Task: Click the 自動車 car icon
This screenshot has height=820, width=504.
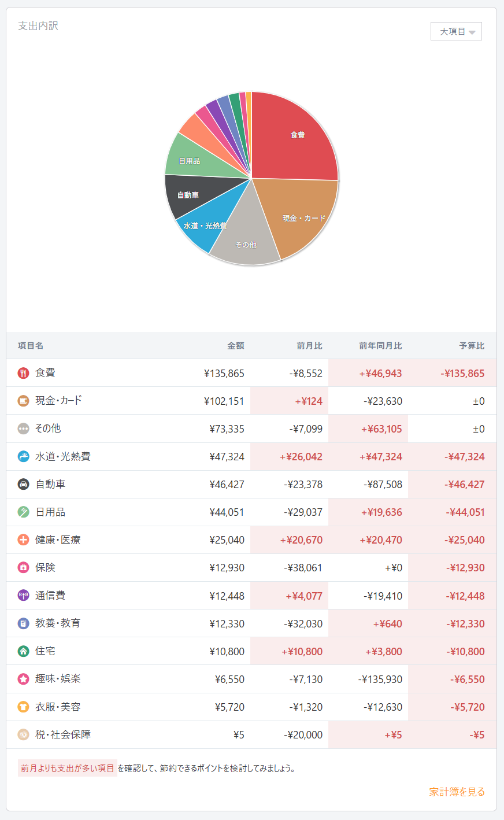Action: [x=23, y=484]
